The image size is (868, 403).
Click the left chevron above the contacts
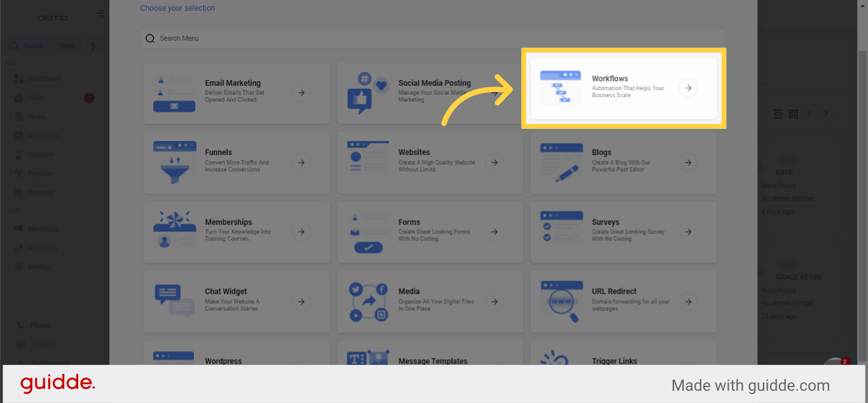coord(809,113)
